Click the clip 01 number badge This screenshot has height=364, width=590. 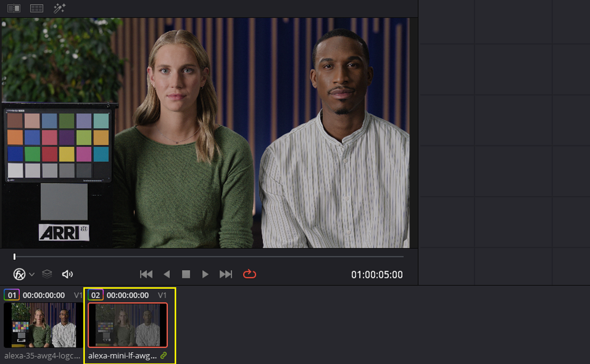click(x=12, y=295)
